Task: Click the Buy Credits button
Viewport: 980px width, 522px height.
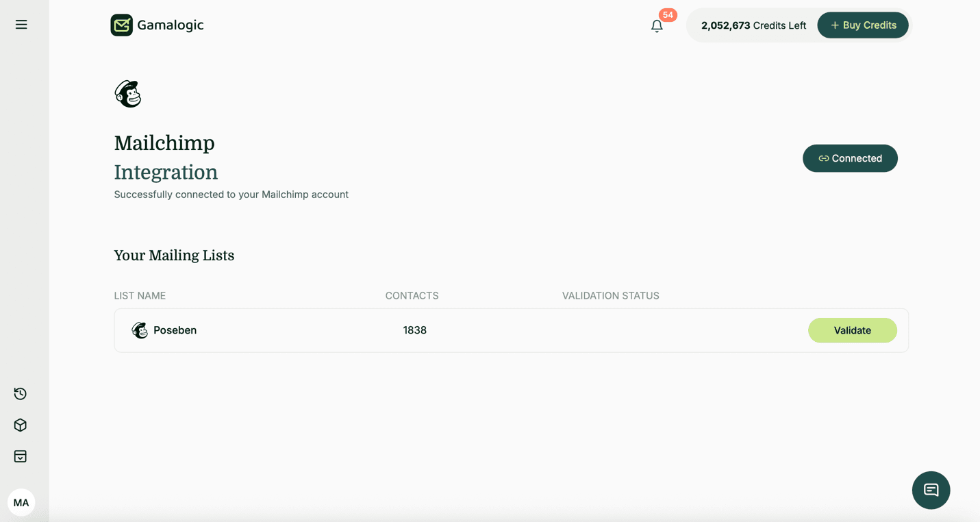Action: tap(863, 25)
